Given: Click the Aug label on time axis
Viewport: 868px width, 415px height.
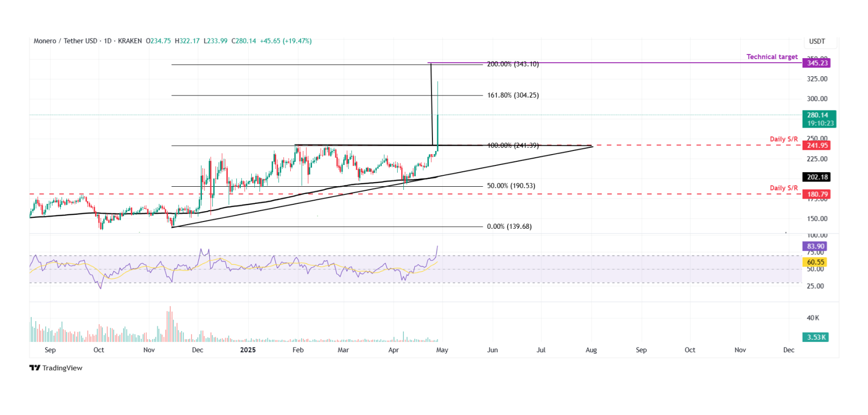Looking at the screenshot, I should point(591,350).
